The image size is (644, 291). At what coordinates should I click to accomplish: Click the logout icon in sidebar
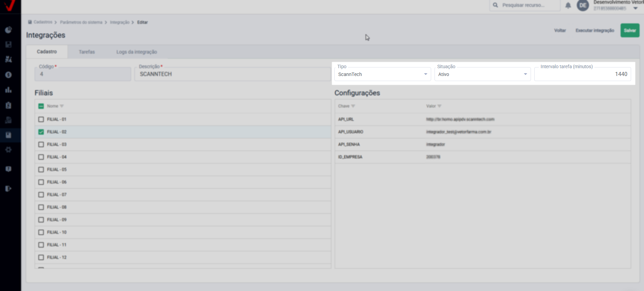[8, 189]
